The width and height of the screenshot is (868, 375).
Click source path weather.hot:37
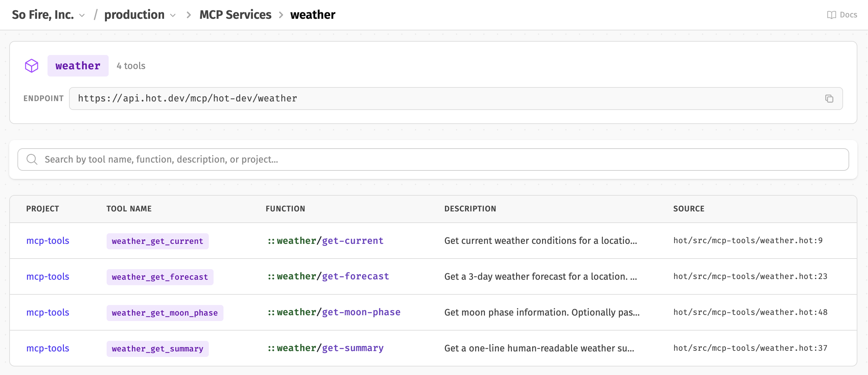750,348
